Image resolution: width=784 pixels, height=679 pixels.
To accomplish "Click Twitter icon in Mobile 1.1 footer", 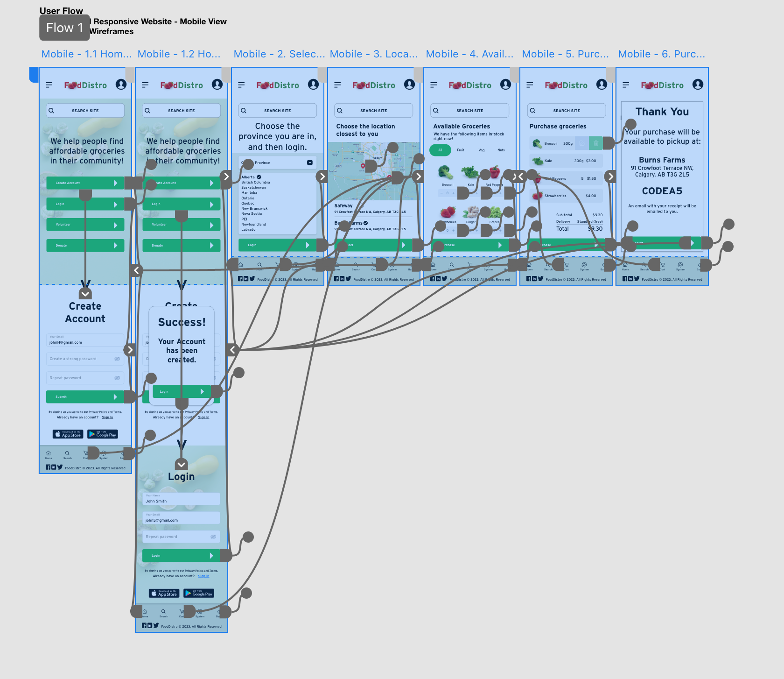I will tap(60, 467).
